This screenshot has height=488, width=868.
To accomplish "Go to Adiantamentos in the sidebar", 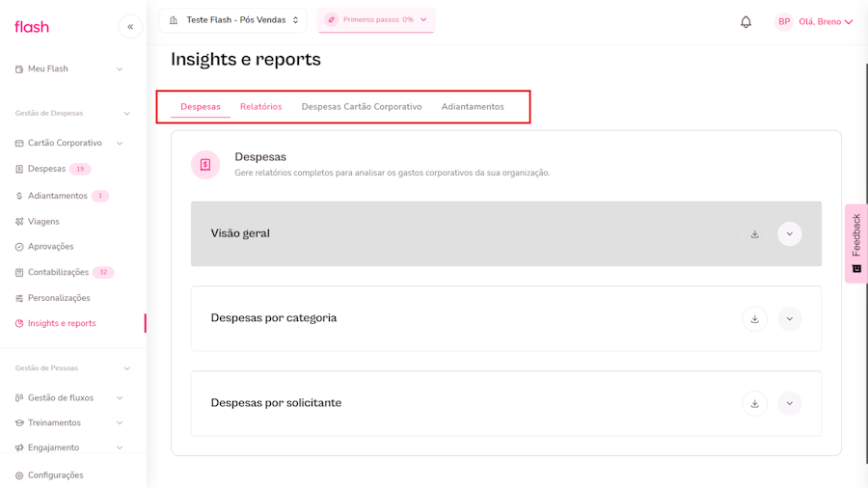I will (x=58, y=196).
